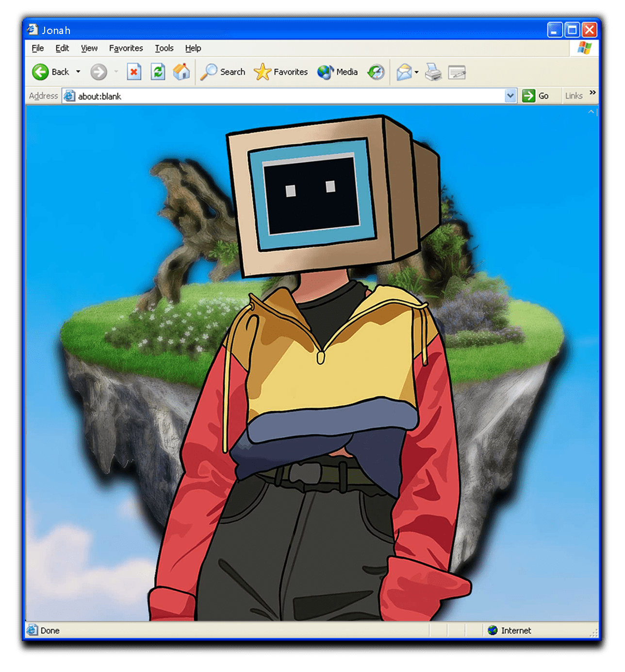The width and height of the screenshot is (625, 672).
Task: Open the File menu
Action: pos(37,48)
